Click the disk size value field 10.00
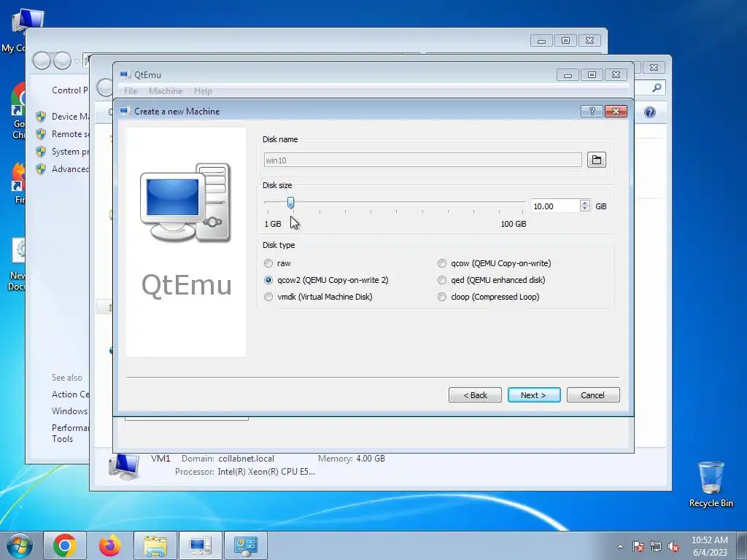The width and height of the screenshot is (747, 560). point(555,206)
